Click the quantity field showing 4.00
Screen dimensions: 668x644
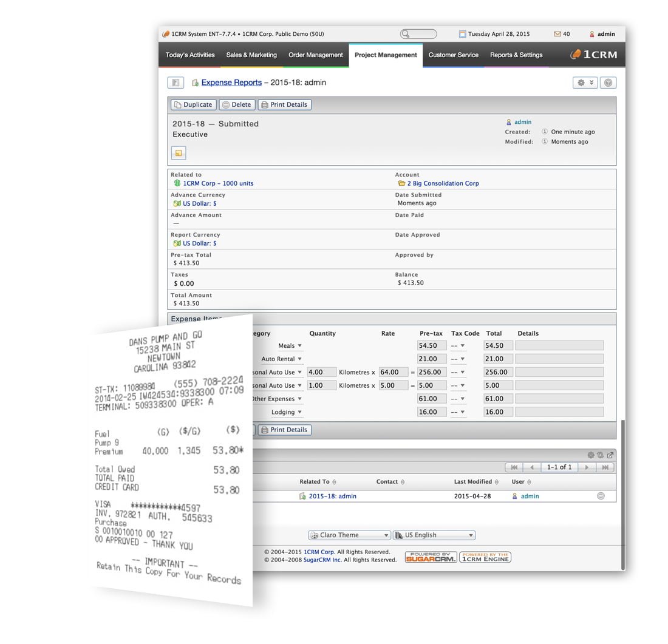(322, 372)
